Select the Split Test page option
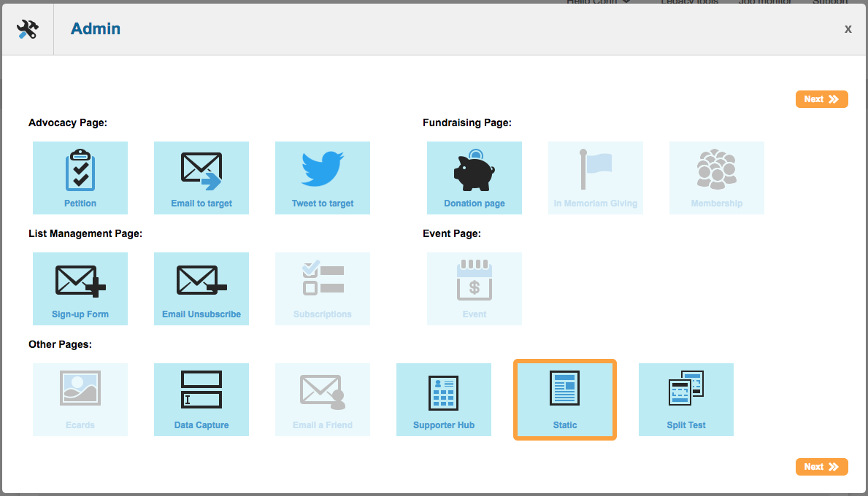Image resolution: width=868 pixels, height=496 pixels. point(686,400)
